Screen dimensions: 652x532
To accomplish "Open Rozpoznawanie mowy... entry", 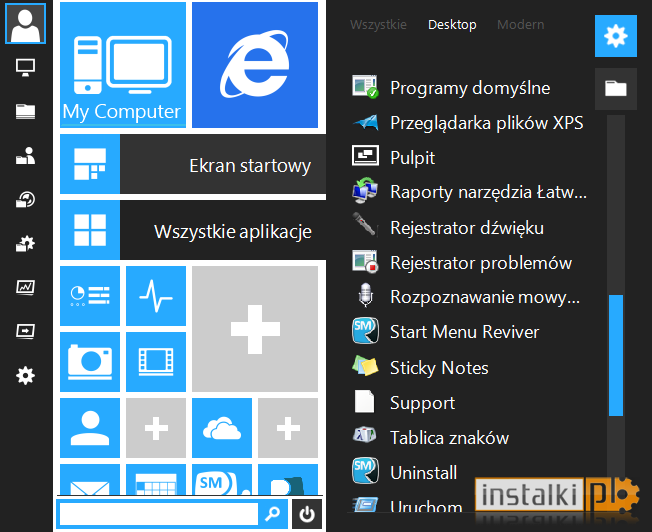I will click(470, 297).
